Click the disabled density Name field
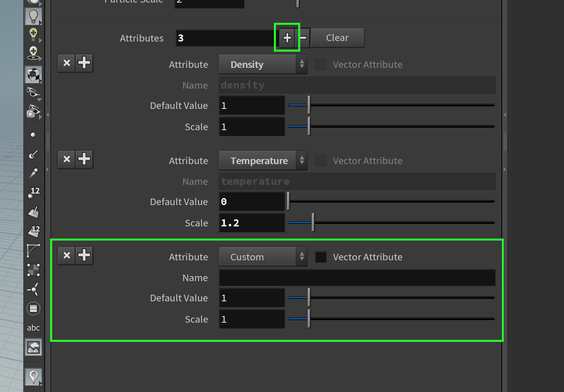564x392 pixels. 357,85
